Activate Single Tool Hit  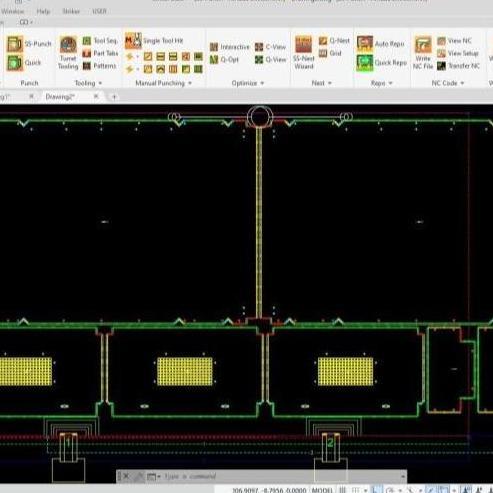click(x=154, y=41)
